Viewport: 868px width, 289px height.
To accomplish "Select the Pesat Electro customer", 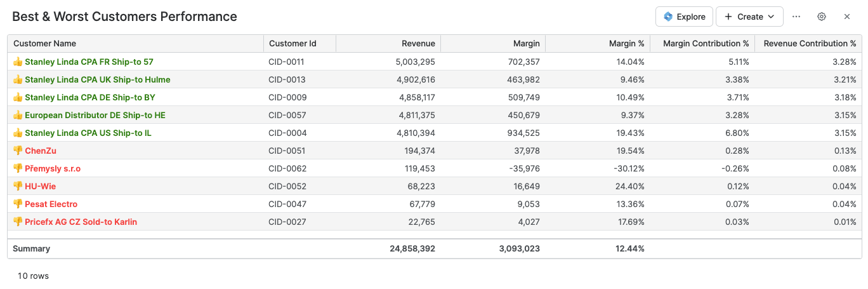I will click(51, 204).
